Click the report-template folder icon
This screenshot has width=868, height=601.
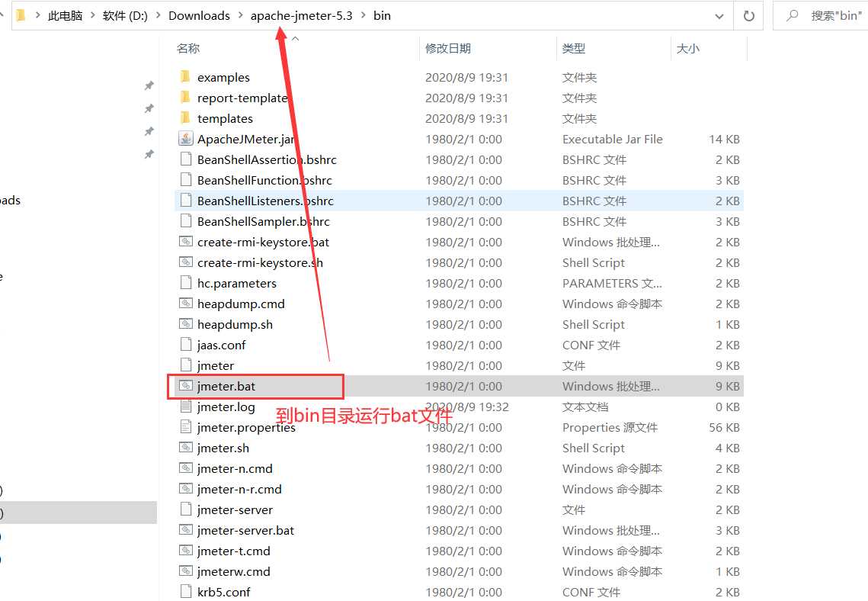point(185,97)
